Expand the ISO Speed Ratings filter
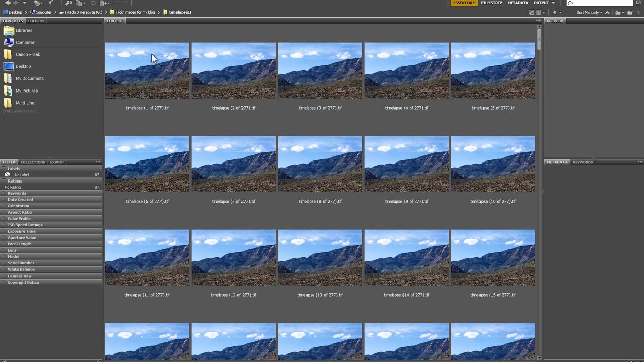The height and width of the screenshot is (362, 644). (50, 225)
